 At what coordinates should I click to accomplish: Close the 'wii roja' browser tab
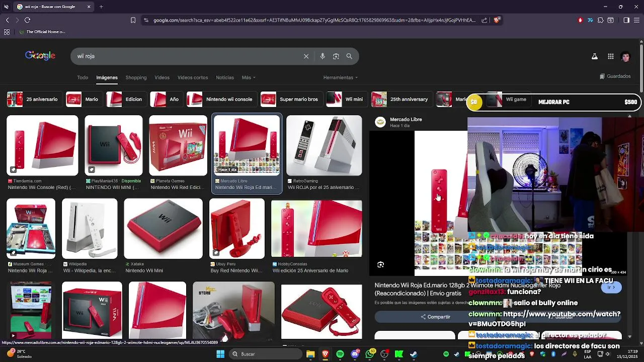click(89, 7)
